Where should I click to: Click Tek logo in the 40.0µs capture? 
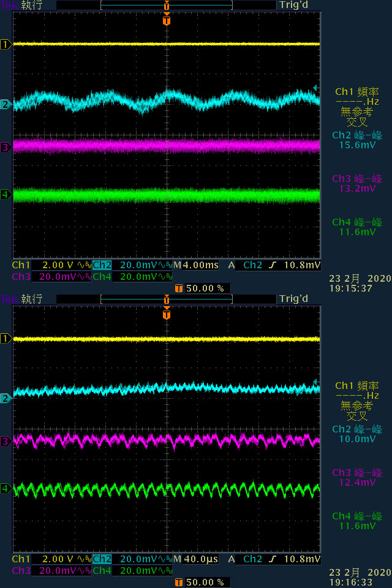[x=9, y=300]
